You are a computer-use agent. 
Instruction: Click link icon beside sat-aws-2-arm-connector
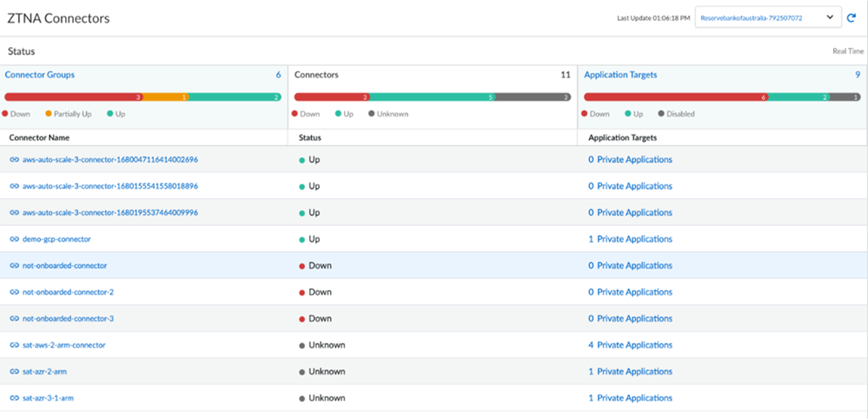point(14,345)
